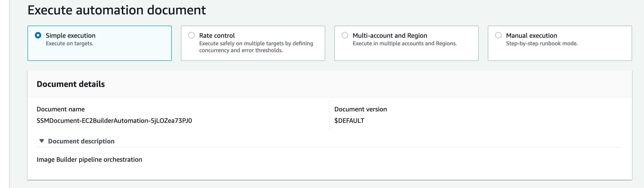Image resolution: width=644 pixels, height=188 pixels.
Task: Click the Document details panel header
Action: [x=71, y=84]
